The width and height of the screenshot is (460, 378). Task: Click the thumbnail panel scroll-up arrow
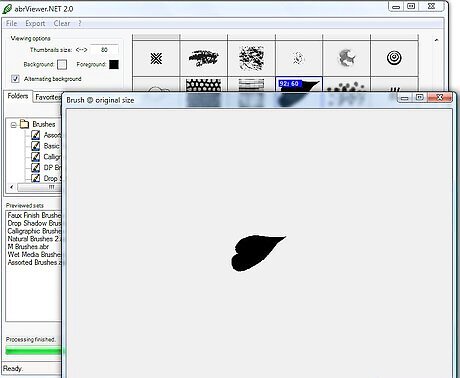(x=436, y=40)
